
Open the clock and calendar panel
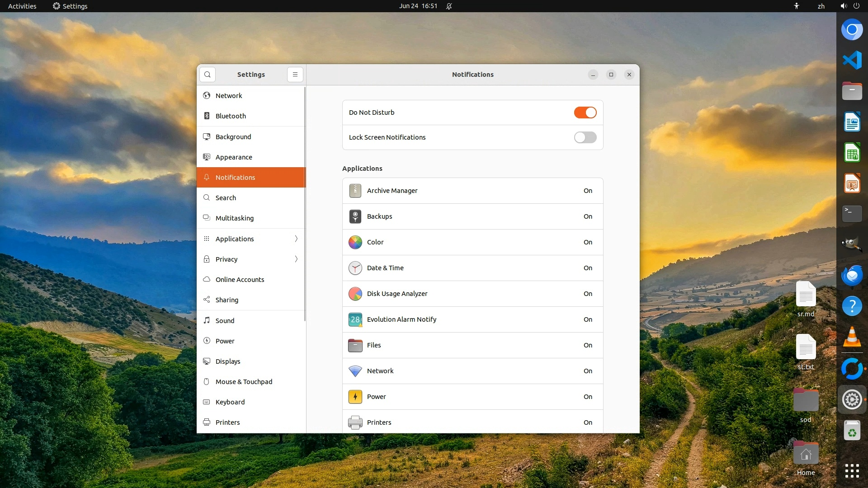click(x=418, y=6)
